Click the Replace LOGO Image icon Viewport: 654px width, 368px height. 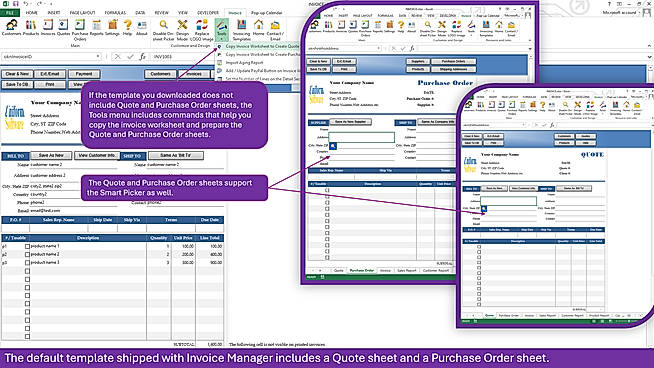click(x=202, y=30)
